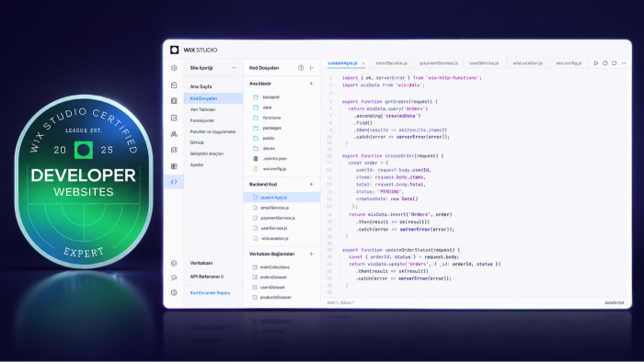Click the chat bubble icon in the lower sidebar
644x362 pixels.
point(174,277)
